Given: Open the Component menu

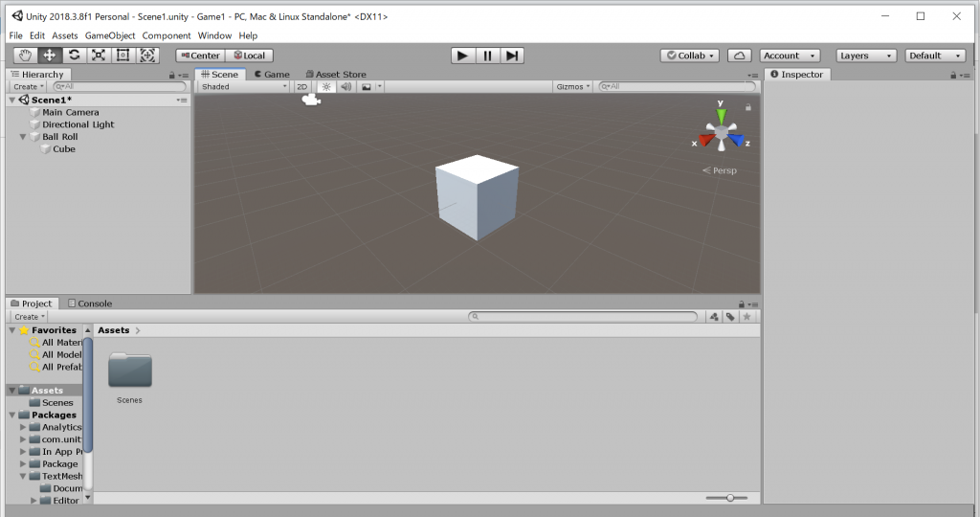Looking at the screenshot, I should click(167, 35).
